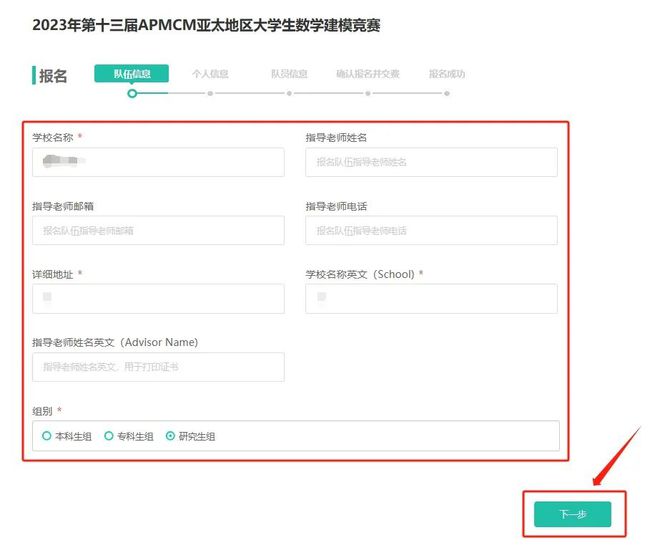The image size is (660, 548).
Task: Click the 指导老师姓名 field label
Action: [336, 138]
